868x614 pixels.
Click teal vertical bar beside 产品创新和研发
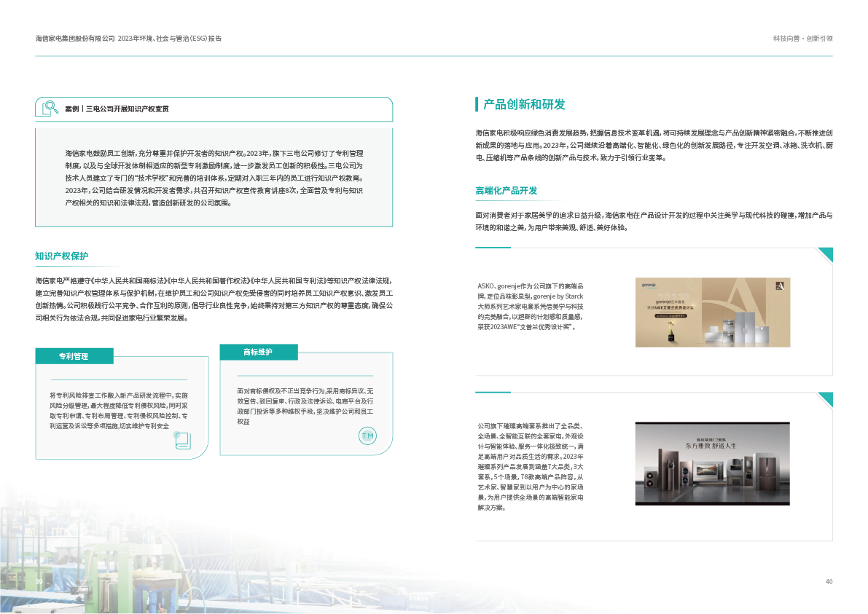coord(477,104)
